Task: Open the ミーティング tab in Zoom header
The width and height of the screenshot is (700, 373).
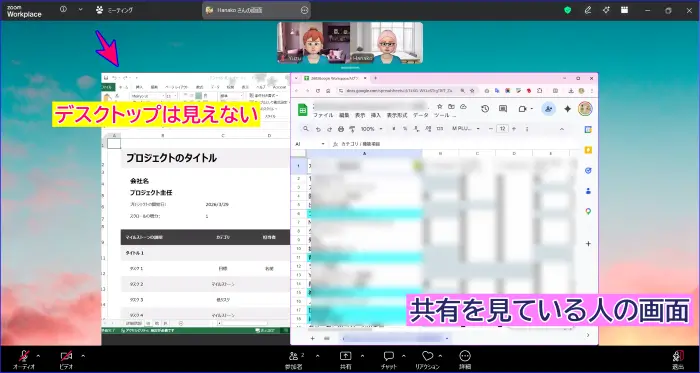Action: (115, 10)
